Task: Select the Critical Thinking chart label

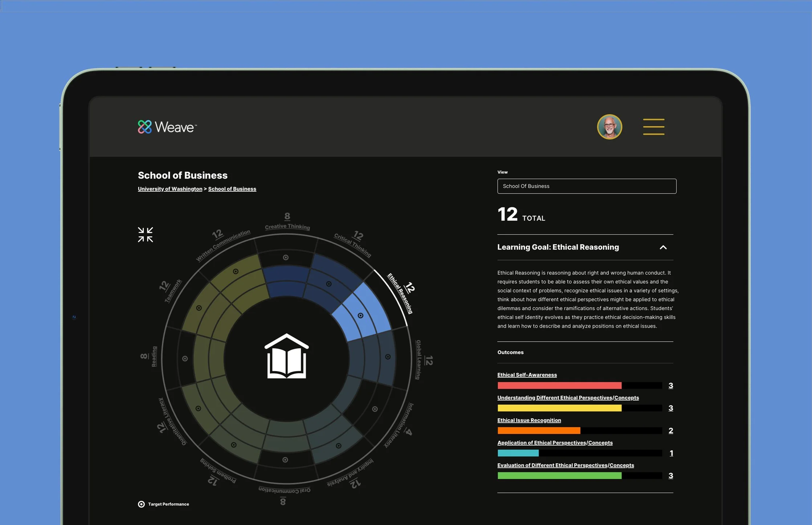Action: [352, 245]
